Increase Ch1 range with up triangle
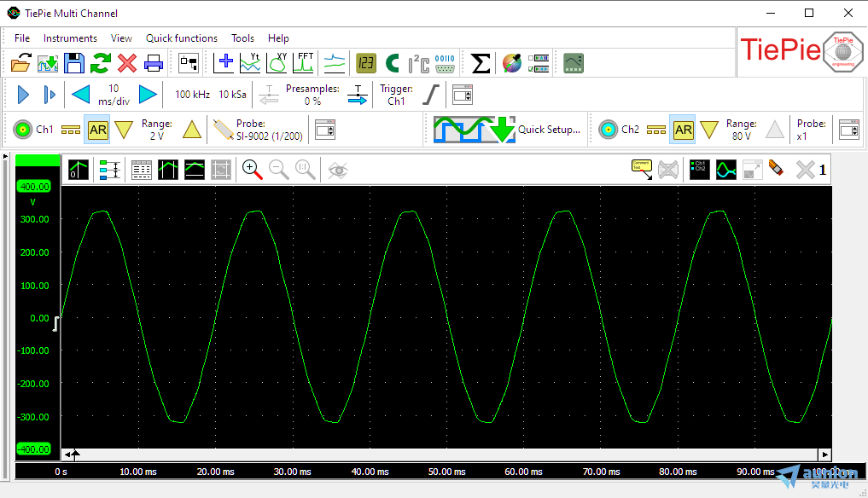Image resolution: width=868 pixels, height=498 pixels. (x=192, y=130)
